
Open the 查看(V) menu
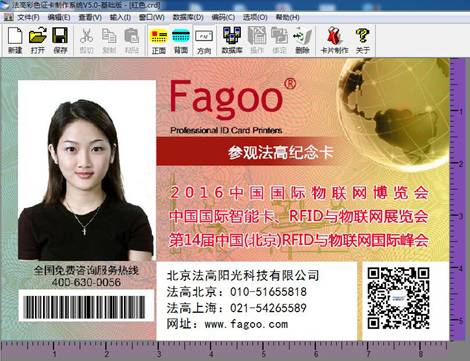click(x=90, y=17)
